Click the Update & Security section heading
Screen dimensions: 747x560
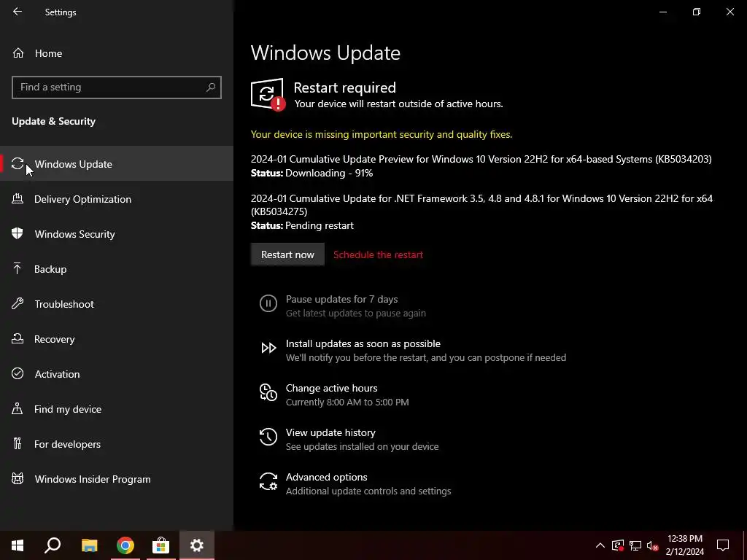(x=53, y=121)
